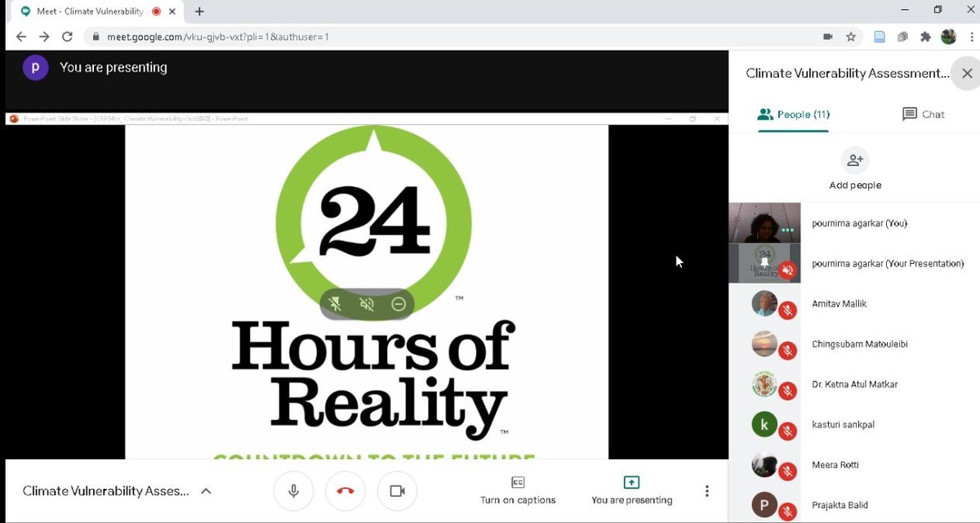Select participant Dr. Ketna Atul Matkar
The image size is (980, 523).
coord(854,384)
